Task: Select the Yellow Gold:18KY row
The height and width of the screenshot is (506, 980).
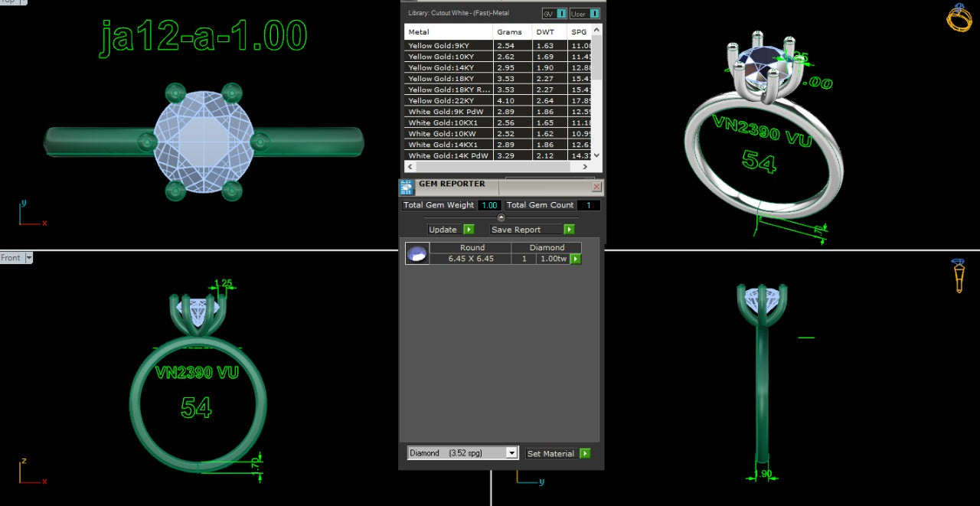Action: coord(498,78)
